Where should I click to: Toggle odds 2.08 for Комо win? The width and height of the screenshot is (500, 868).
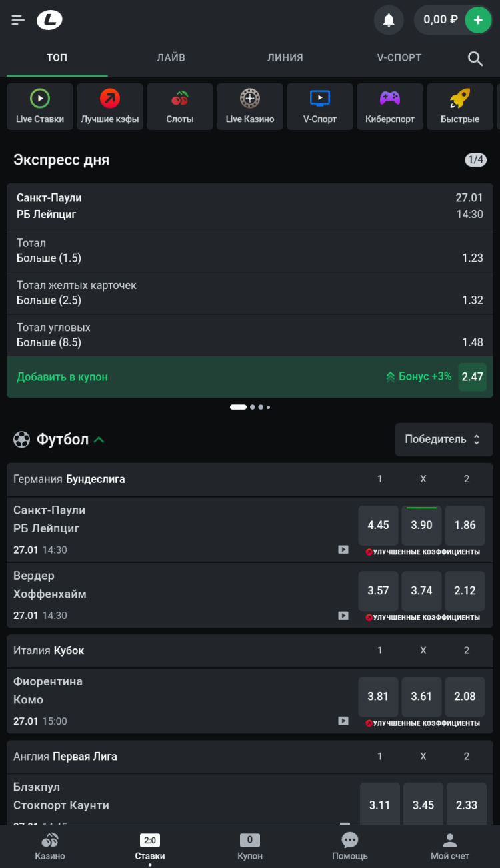click(465, 696)
